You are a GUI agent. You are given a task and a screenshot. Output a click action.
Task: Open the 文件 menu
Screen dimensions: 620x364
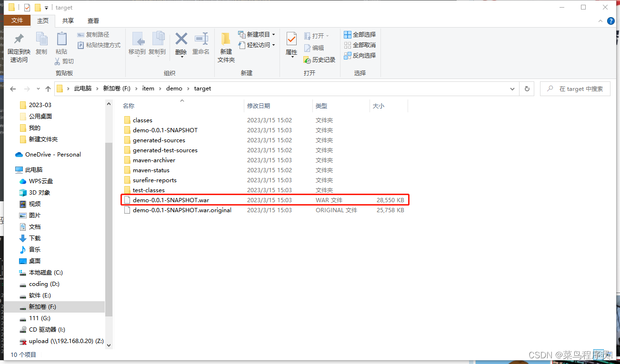coord(17,20)
